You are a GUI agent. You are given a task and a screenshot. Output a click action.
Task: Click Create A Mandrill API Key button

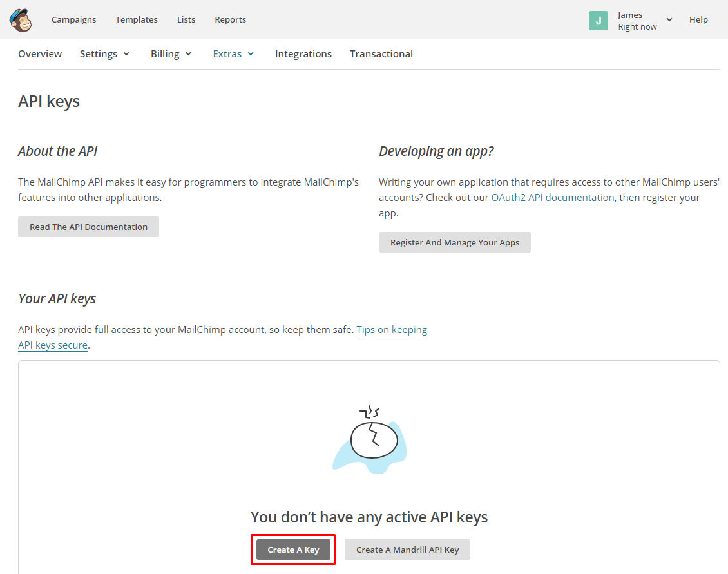[x=407, y=550]
